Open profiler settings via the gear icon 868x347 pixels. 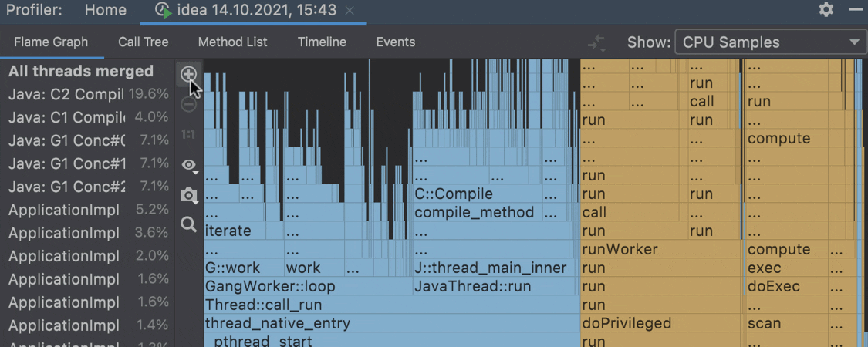[x=826, y=9]
